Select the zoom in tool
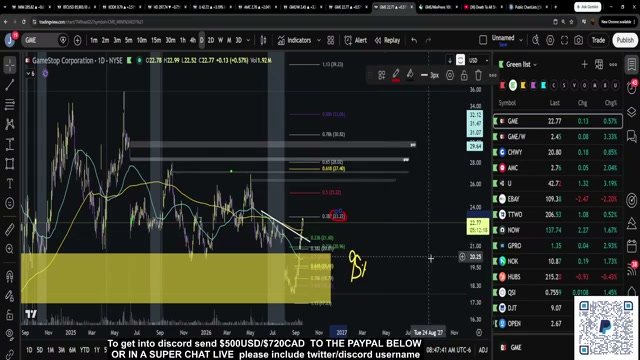Screen dimensions: 640x360 [x=10, y=249]
